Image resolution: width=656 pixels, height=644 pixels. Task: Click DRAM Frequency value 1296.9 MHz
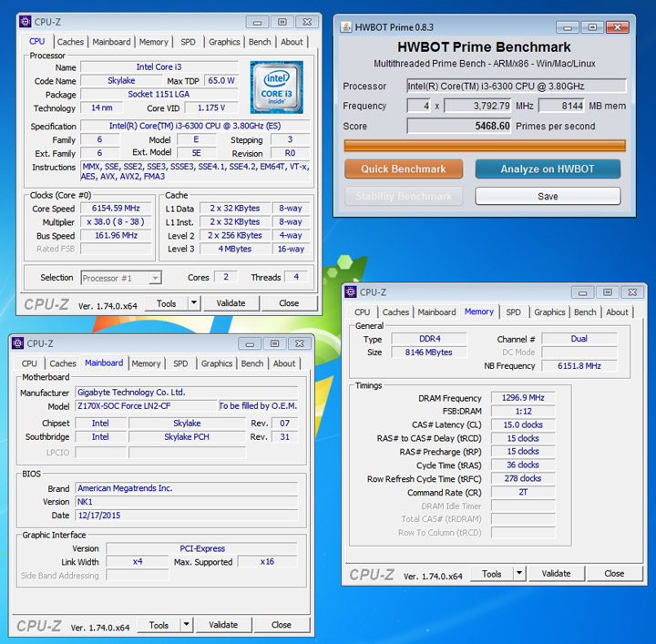point(523,398)
